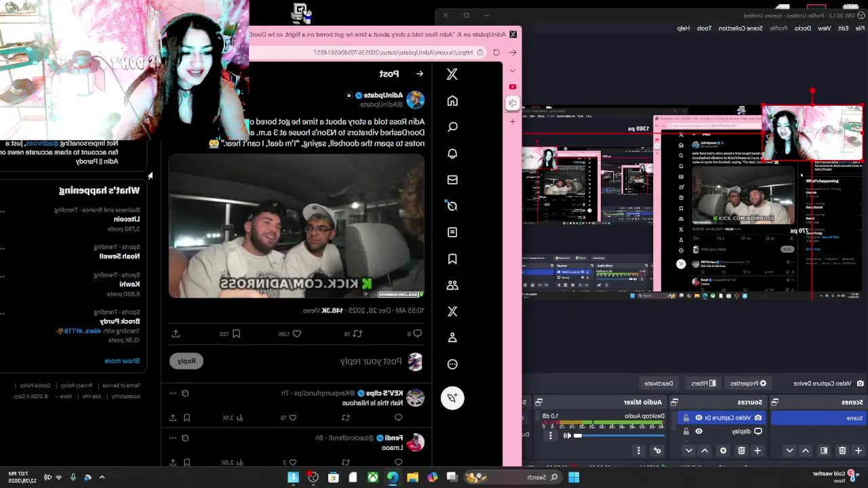
Task: Move selected source up in Sources
Action: click(x=705, y=451)
